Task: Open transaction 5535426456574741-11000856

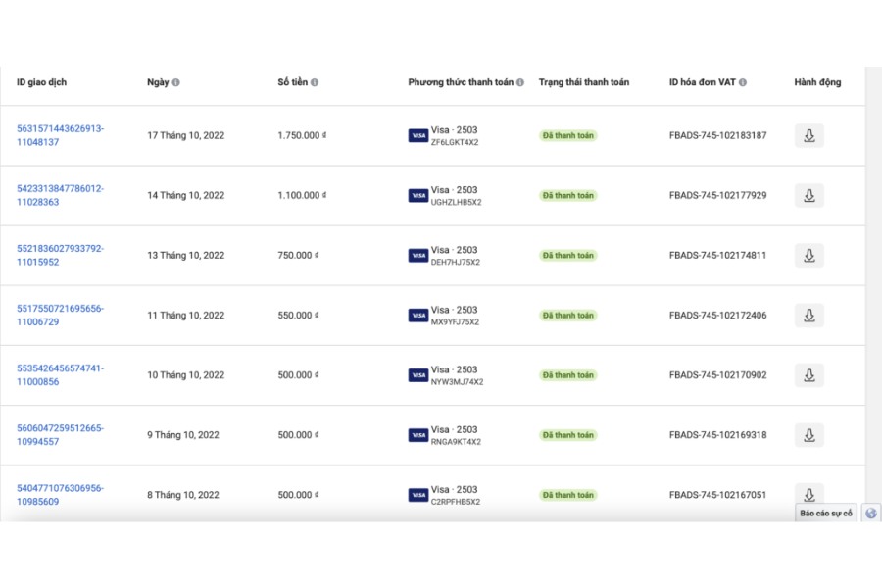Action: pyautogui.click(x=60, y=375)
